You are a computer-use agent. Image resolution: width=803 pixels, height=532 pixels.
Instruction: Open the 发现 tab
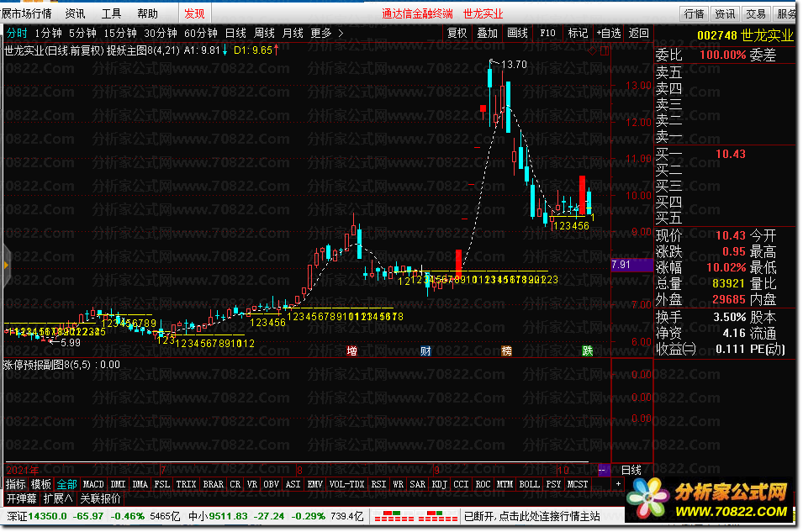[x=194, y=13]
